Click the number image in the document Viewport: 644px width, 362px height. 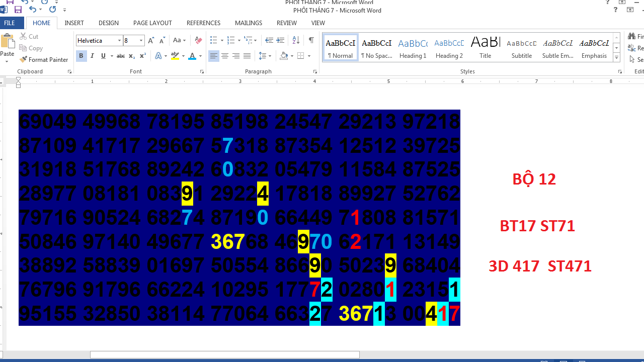(239, 218)
